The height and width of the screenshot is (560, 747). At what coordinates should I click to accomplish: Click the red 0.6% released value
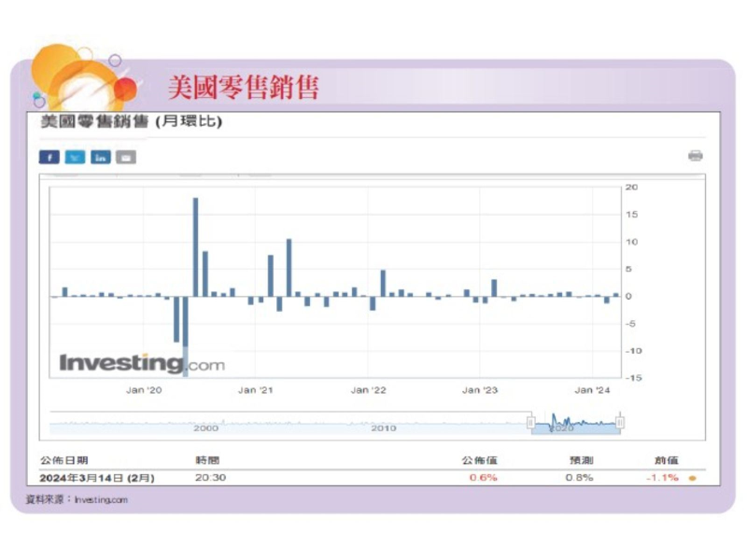pyautogui.click(x=483, y=478)
